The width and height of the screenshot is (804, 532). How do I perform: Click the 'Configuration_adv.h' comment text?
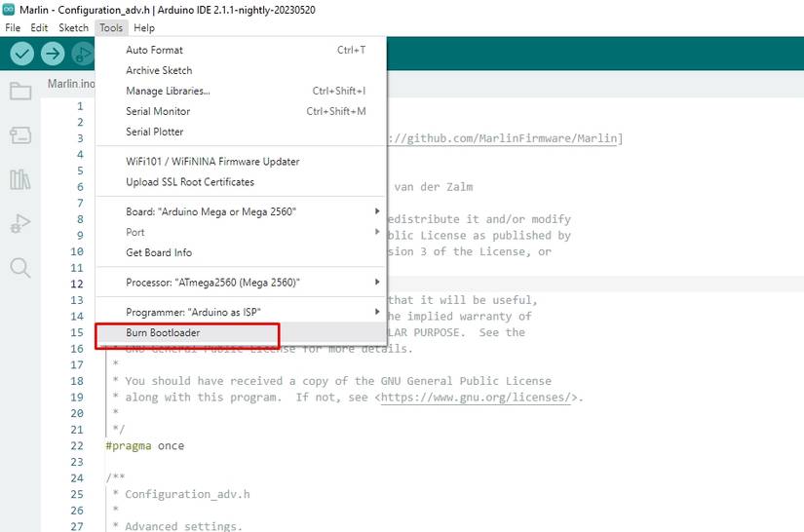point(187,495)
